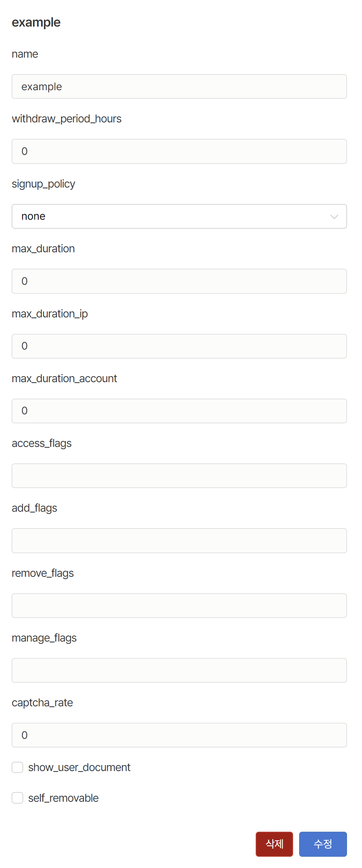
Task: Open the signup_policy dropdown
Action: 179,216
